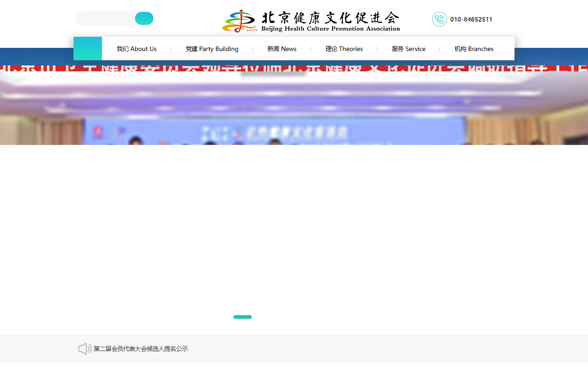The image size is (588, 368).
Task: Open the 理论 Theories menu item
Action: tap(344, 49)
